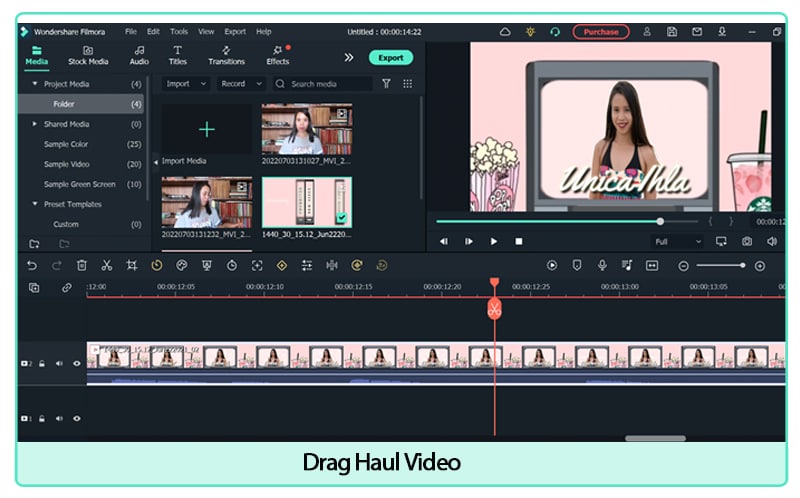The width and height of the screenshot is (800, 498).
Task: Open the Import dropdown
Action: pyautogui.click(x=186, y=84)
